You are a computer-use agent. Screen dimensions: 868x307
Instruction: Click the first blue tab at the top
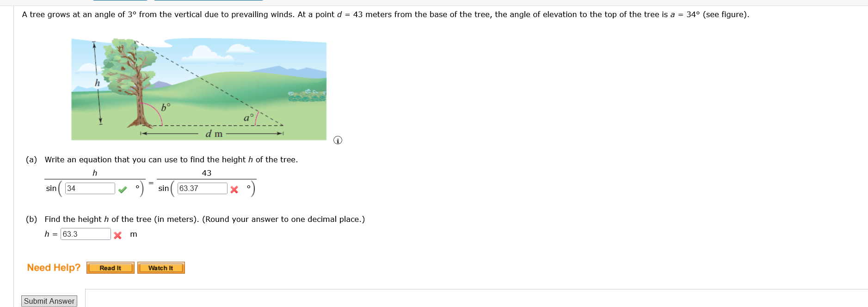coord(119,0)
